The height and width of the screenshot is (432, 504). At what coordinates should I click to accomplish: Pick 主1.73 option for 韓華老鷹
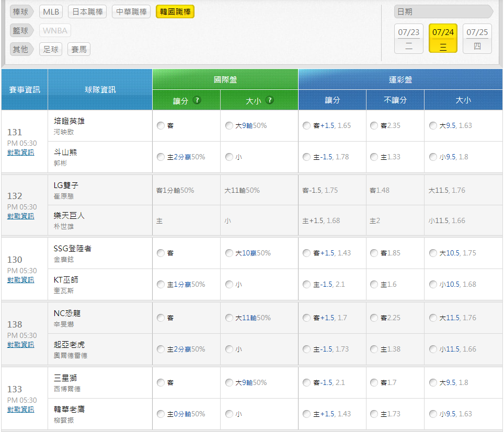pos(374,414)
